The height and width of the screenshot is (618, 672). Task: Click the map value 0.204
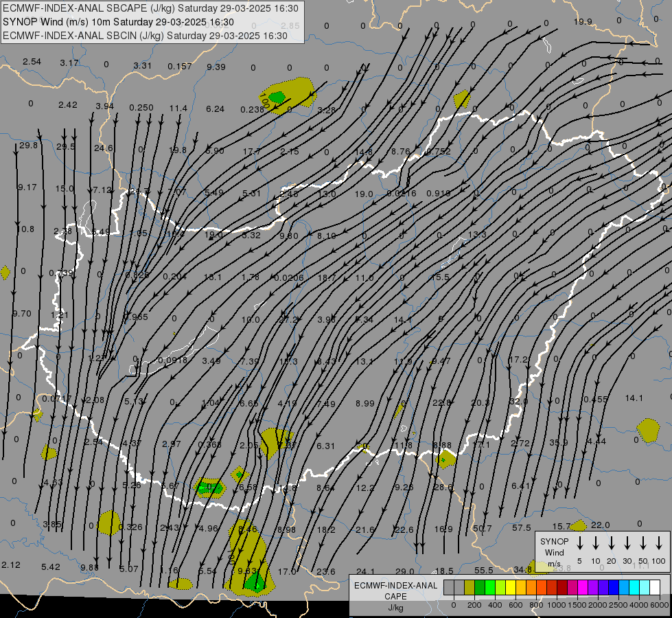tap(175, 277)
